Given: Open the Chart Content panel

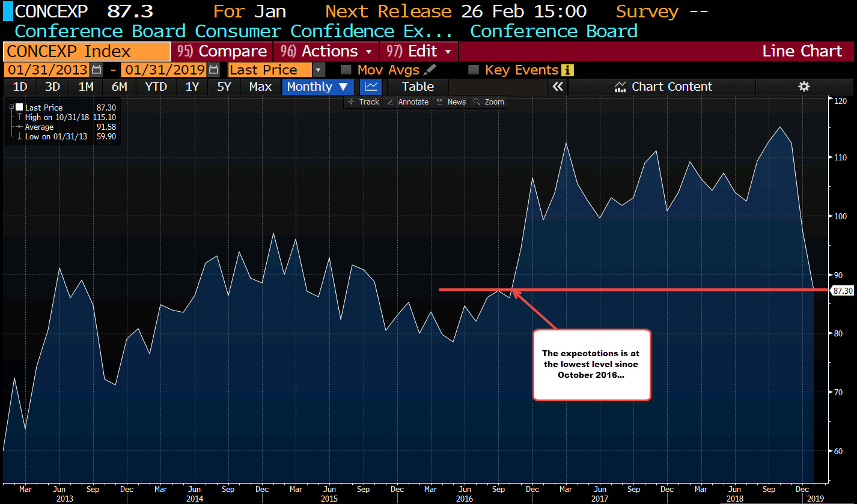Looking at the screenshot, I should 663,87.
